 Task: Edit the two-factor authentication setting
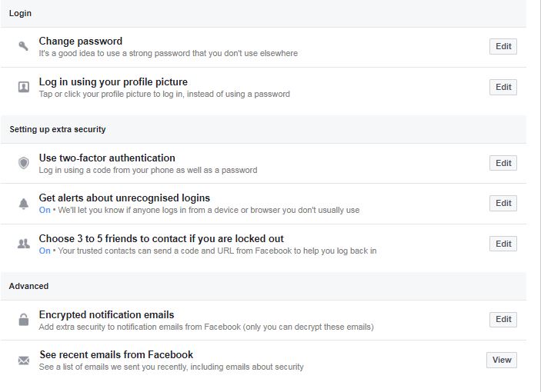[x=503, y=163]
